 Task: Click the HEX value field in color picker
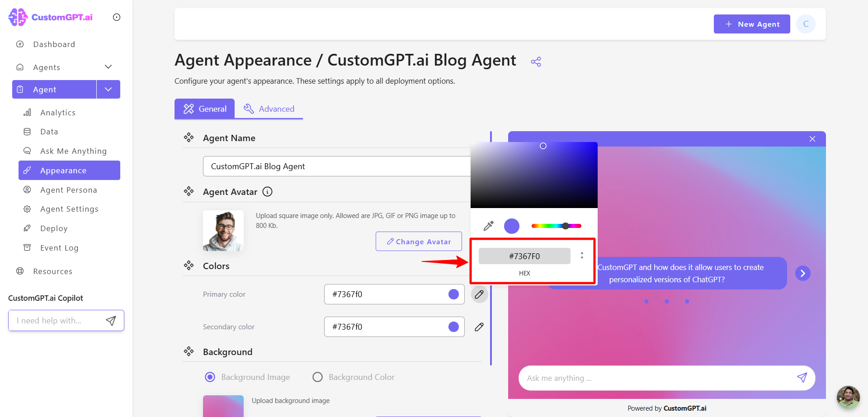pos(524,256)
